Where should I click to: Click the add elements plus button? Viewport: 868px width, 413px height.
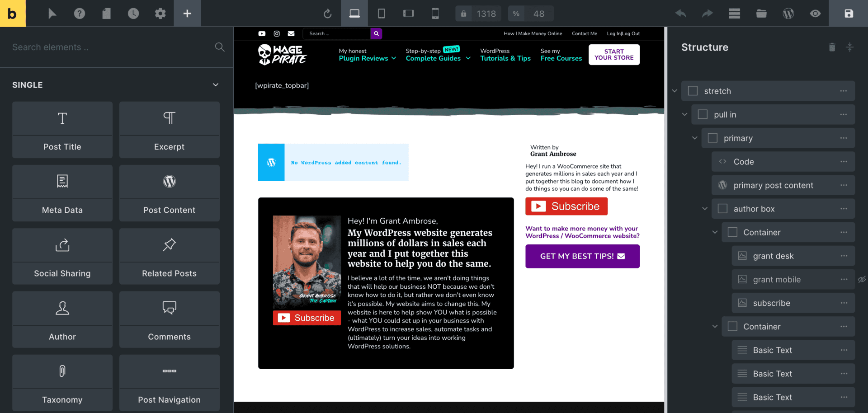coord(187,14)
